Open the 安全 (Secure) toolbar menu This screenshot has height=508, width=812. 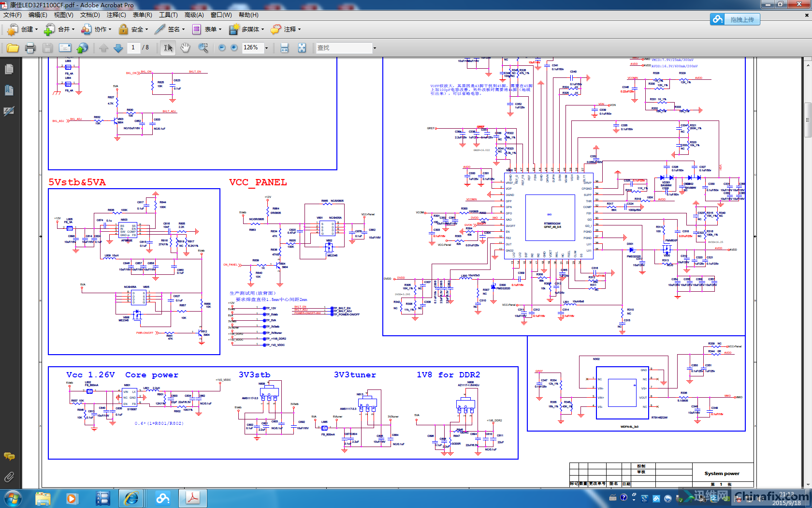[x=133, y=30]
